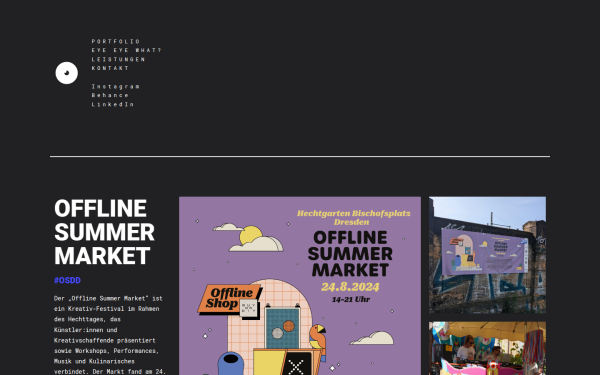Open the PORTFOLIO menu item
The height and width of the screenshot is (375, 600).
tap(116, 41)
